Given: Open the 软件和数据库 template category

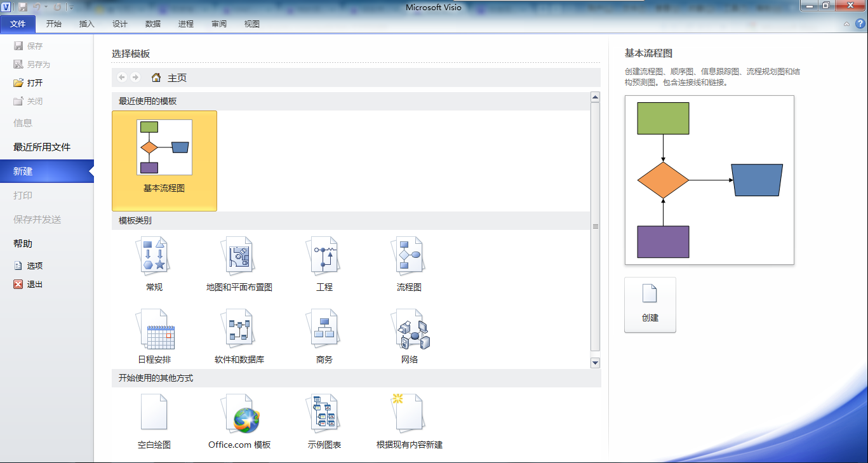Looking at the screenshot, I should click(x=239, y=329).
